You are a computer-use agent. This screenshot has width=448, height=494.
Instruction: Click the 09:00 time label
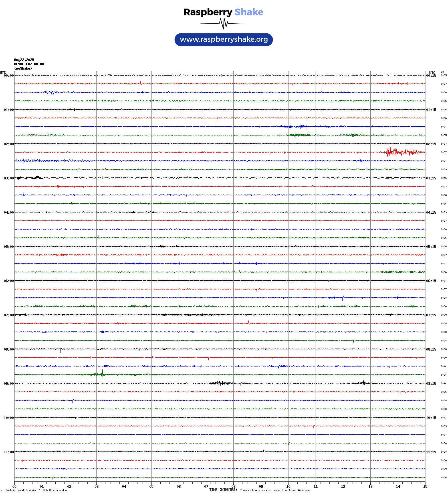pyautogui.click(x=9, y=384)
